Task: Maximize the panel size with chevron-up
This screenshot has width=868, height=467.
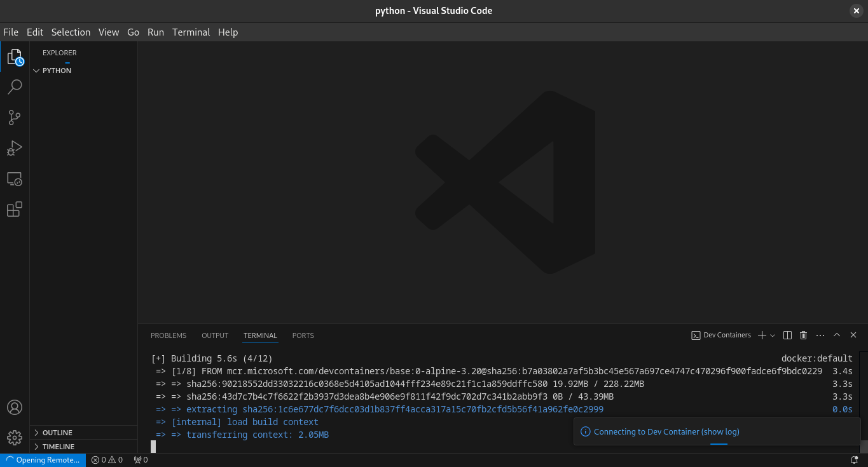Action: click(x=837, y=335)
